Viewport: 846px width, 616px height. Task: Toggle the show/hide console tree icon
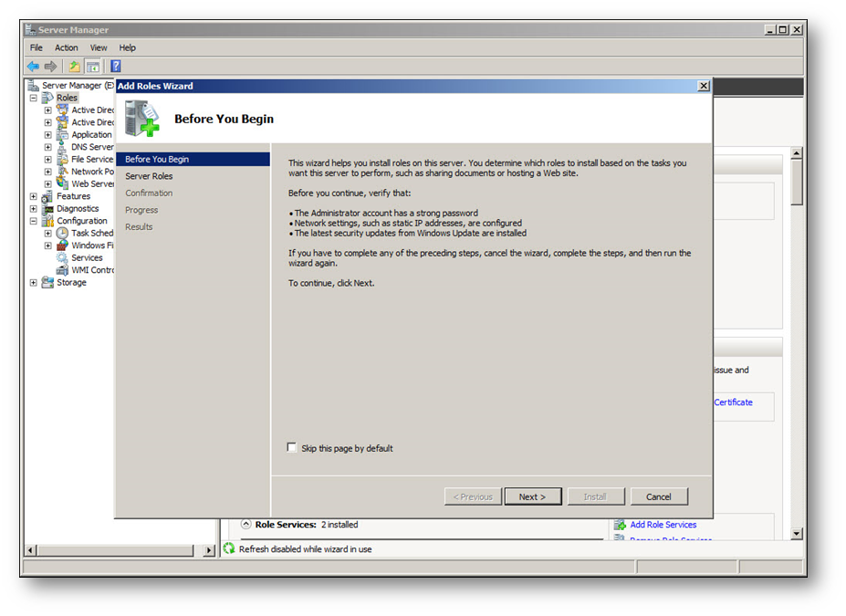click(93, 66)
